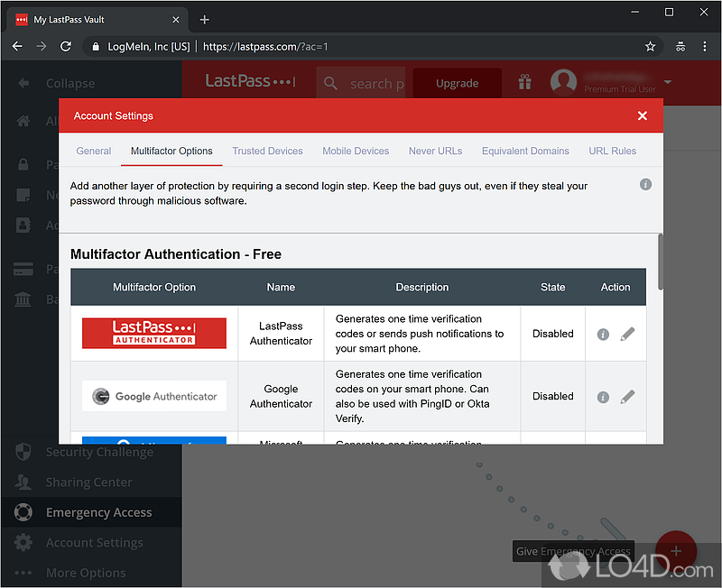722x588 pixels.
Task: Click the Google Authenticator logo
Action: tap(154, 396)
